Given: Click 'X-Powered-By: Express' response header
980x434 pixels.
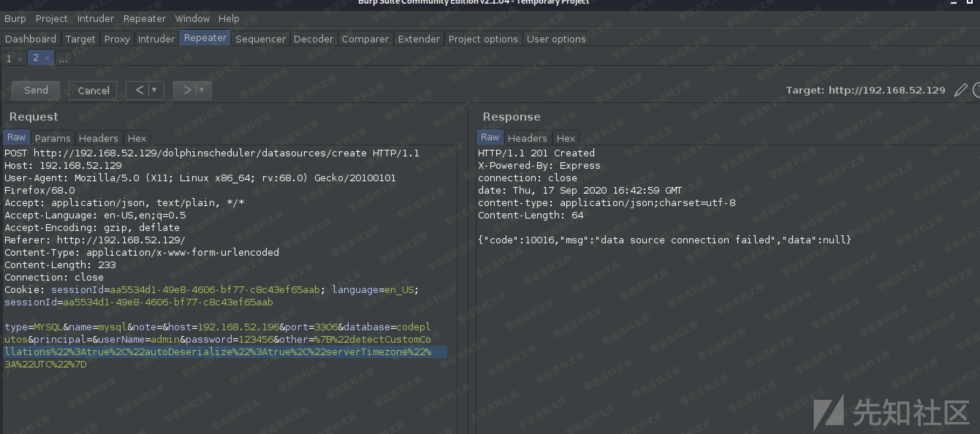Looking at the screenshot, I should tap(539, 165).
